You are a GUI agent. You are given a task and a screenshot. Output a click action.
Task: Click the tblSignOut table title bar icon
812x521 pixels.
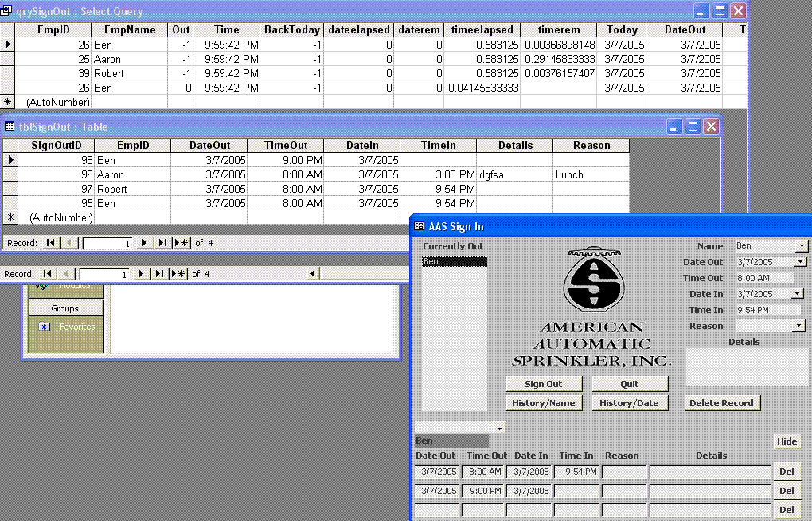click(x=10, y=127)
